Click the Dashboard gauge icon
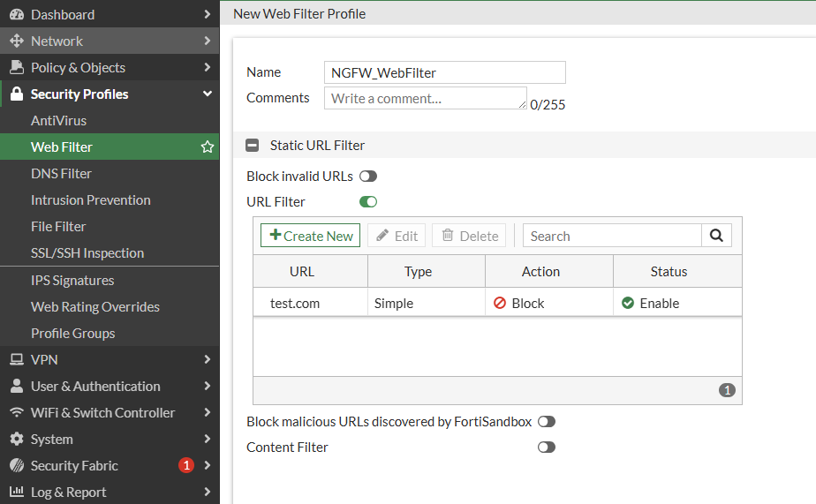Viewport: 816px width, 504px height. pyautogui.click(x=17, y=15)
